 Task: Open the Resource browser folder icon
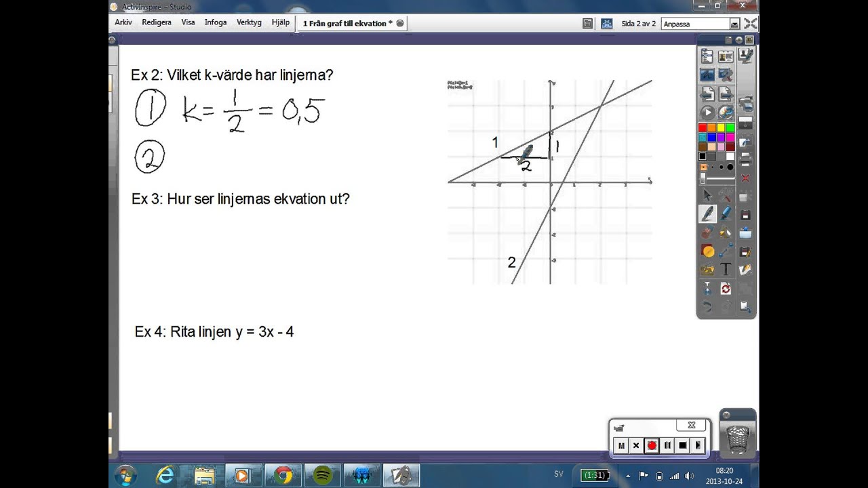(707, 270)
